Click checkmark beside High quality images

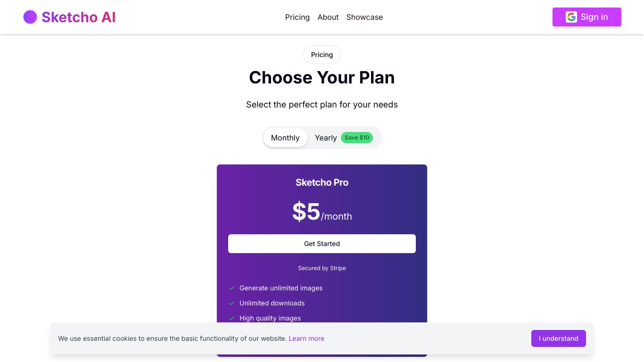coord(232,318)
